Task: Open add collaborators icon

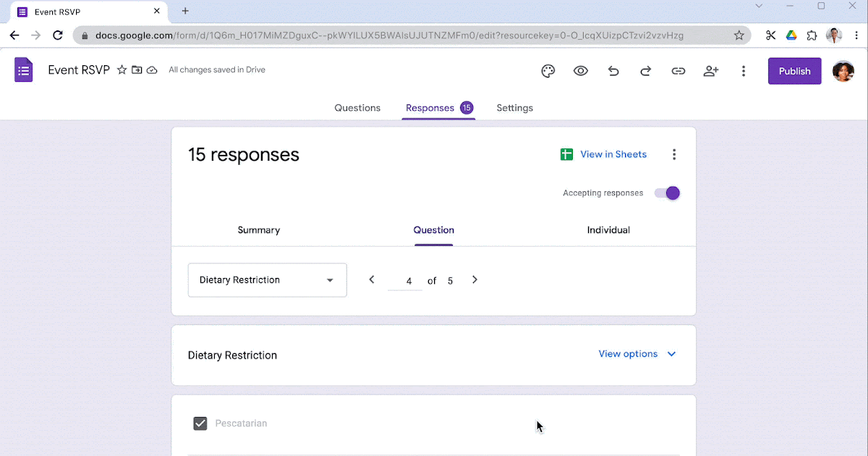Action: coord(711,71)
